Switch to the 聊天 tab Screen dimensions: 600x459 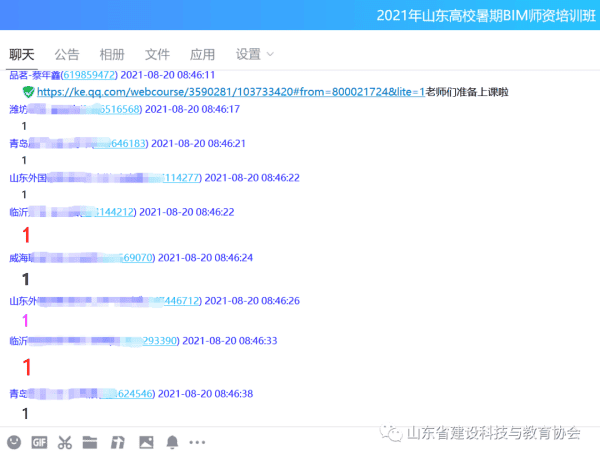22,54
